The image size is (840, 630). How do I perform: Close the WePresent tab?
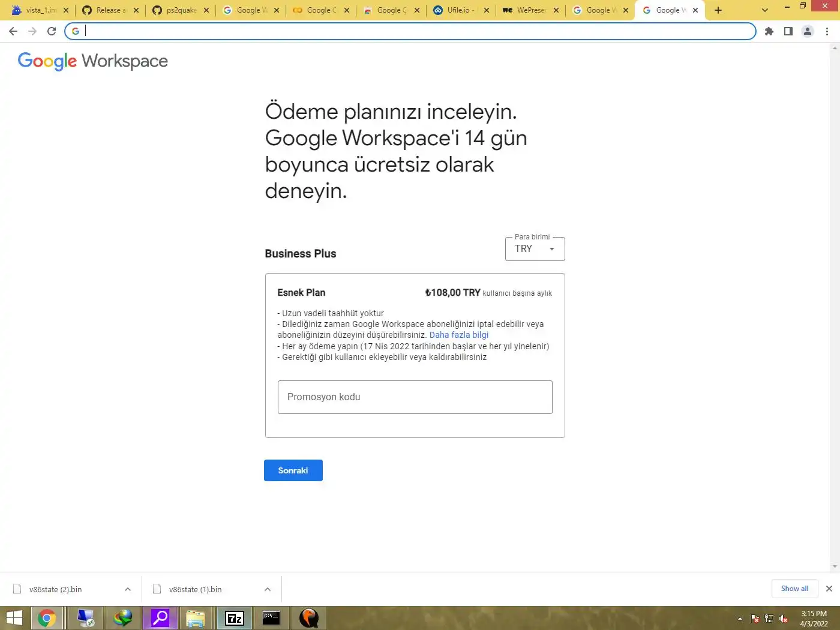[556, 10]
